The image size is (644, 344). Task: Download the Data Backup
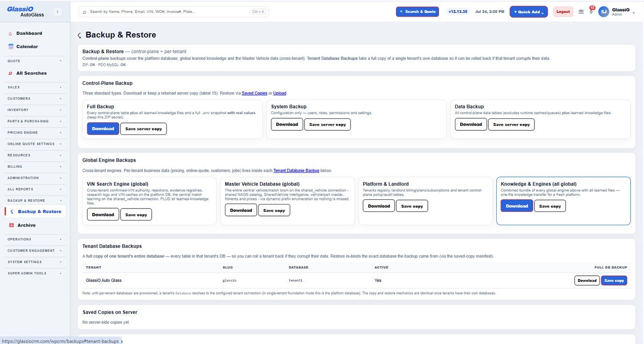click(471, 124)
